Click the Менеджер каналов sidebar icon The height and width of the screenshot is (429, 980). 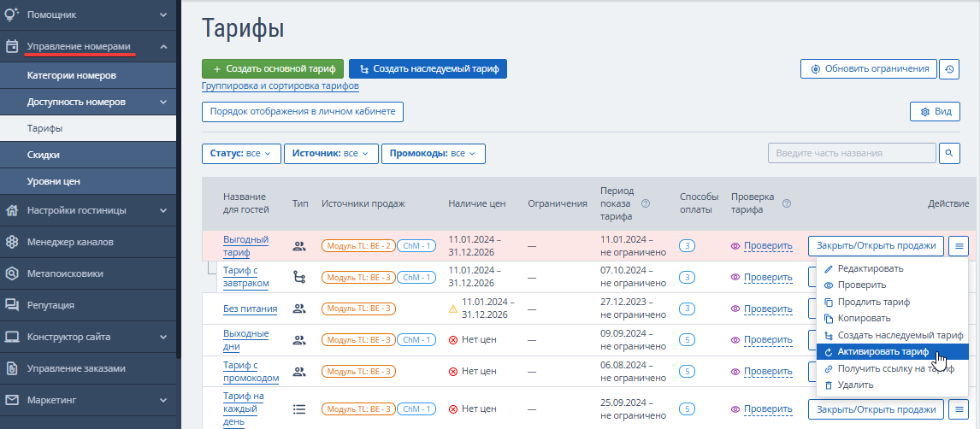pos(12,242)
